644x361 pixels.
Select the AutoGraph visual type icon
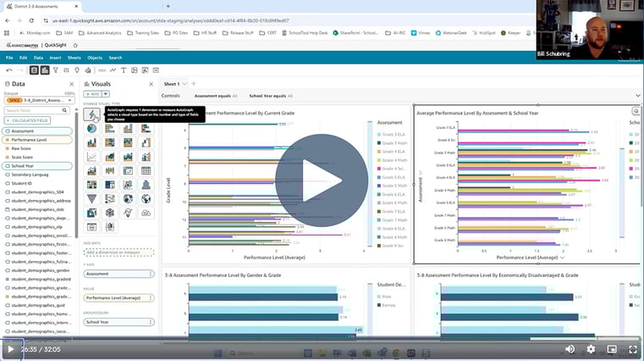pyautogui.click(x=91, y=114)
